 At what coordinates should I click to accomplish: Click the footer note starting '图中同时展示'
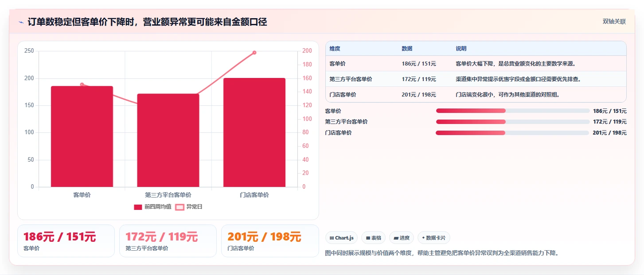(x=442, y=253)
